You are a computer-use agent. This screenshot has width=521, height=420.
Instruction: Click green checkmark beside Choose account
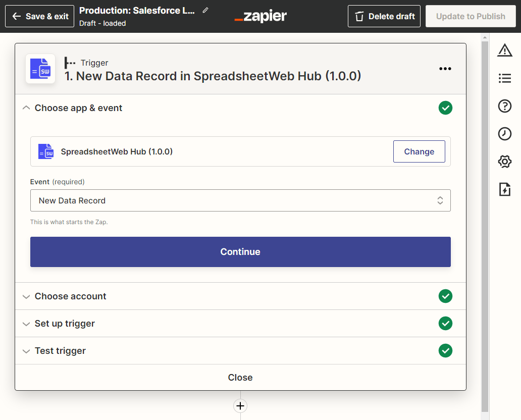[x=445, y=296]
